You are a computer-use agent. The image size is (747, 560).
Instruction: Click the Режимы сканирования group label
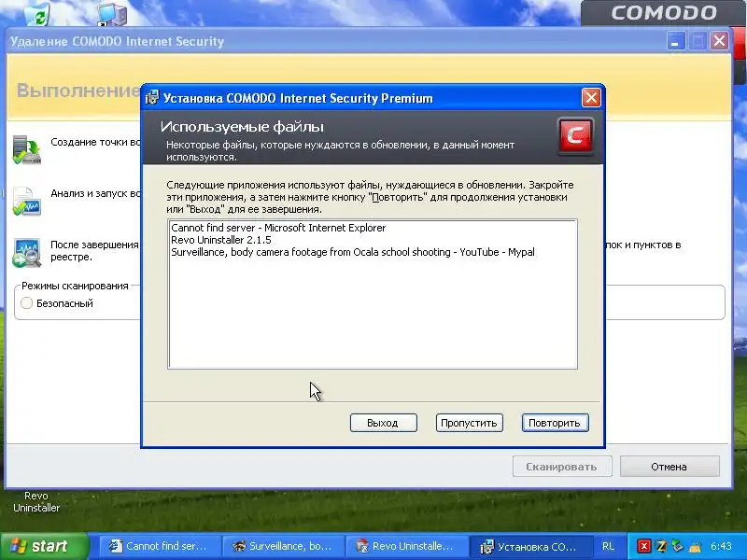click(x=76, y=286)
